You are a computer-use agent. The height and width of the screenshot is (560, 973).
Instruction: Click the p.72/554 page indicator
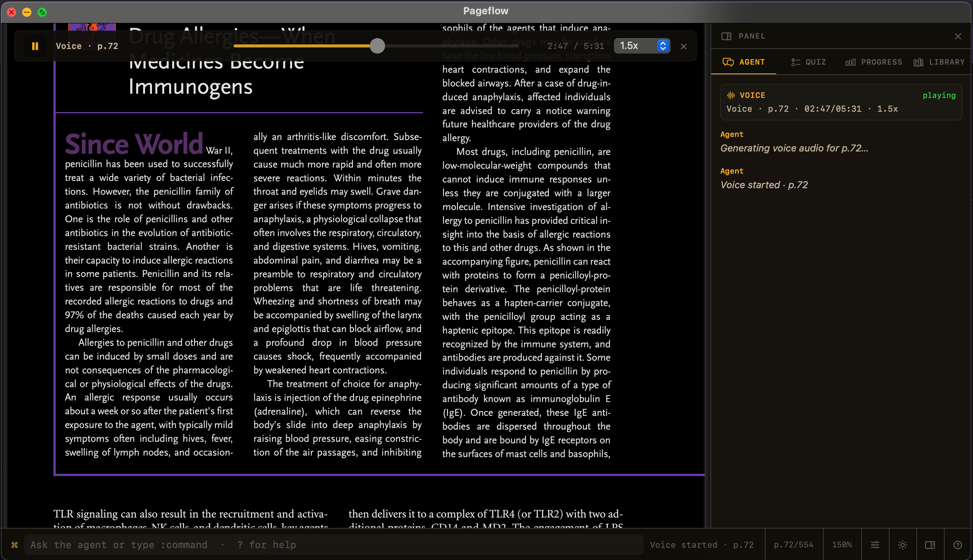click(x=793, y=545)
